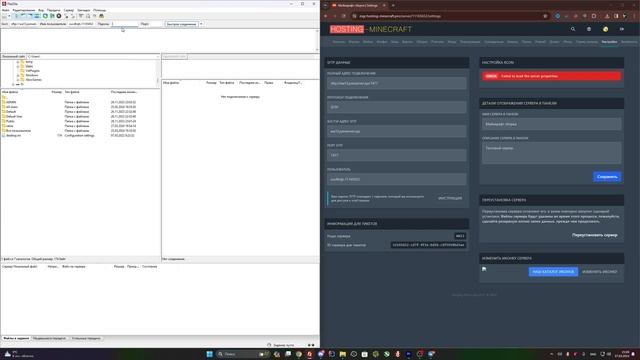Toggle directory comparison toolbar icon

pos(88,16)
